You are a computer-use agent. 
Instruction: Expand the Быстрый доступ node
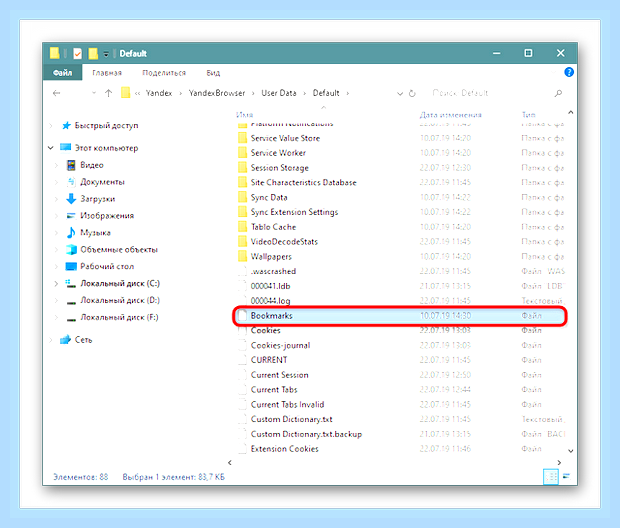[51, 125]
